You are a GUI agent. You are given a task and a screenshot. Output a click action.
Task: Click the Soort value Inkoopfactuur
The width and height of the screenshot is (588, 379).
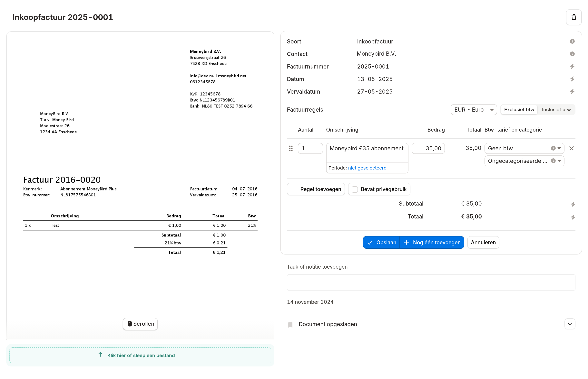click(375, 41)
